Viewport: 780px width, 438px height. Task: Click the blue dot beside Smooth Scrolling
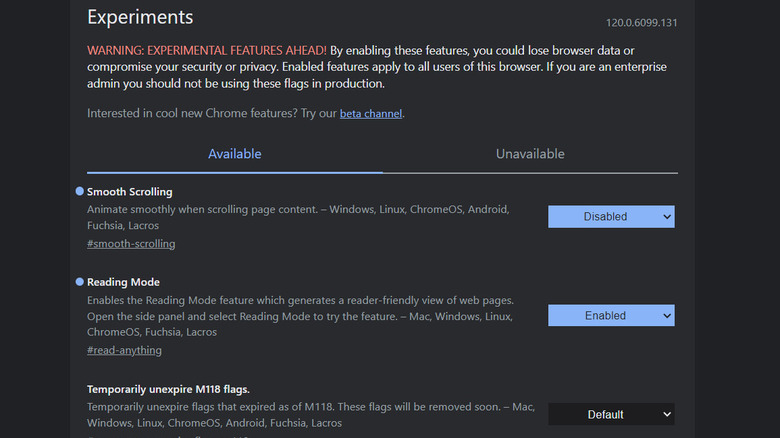[x=80, y=191]
